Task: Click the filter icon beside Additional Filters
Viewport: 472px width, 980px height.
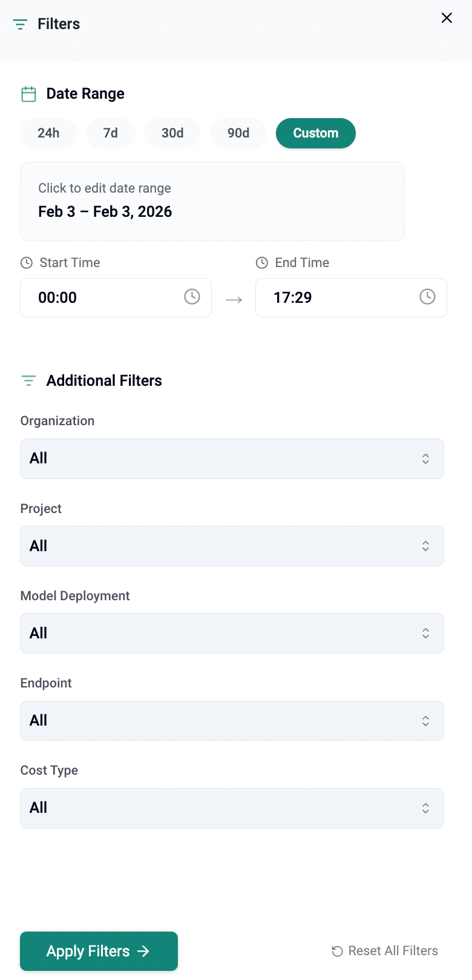Action: coord(28,380)
